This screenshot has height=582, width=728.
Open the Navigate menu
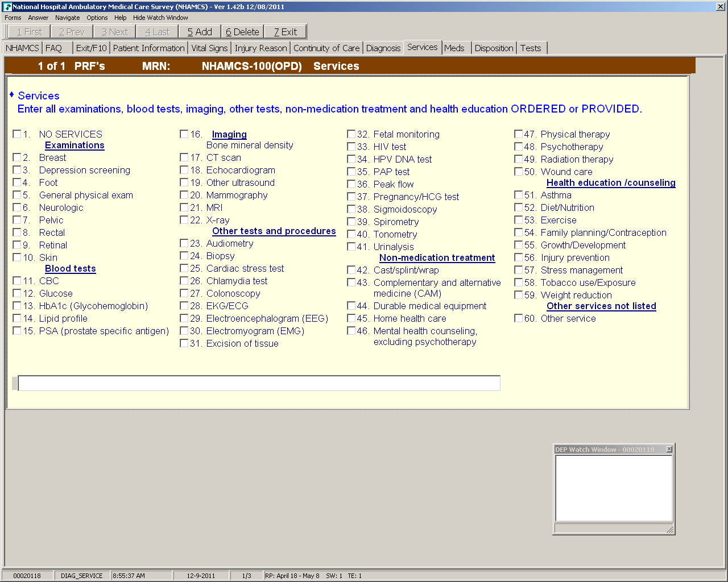pos(68,18)
